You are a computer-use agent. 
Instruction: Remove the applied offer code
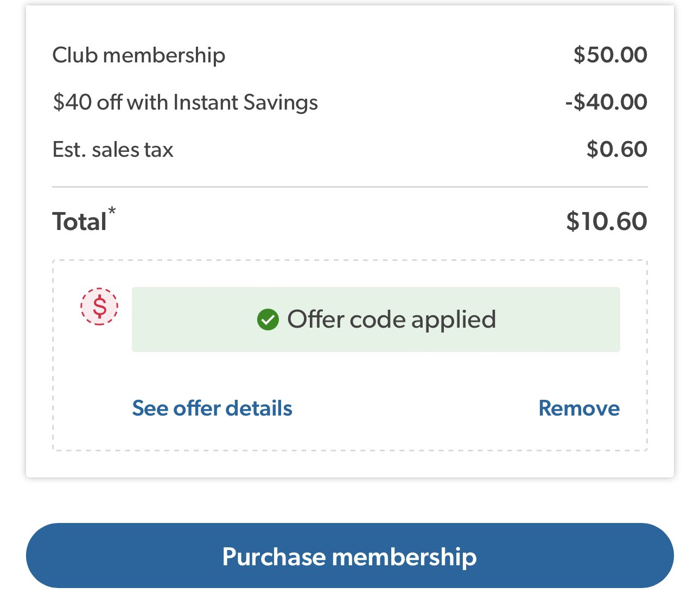coord(579,408)
